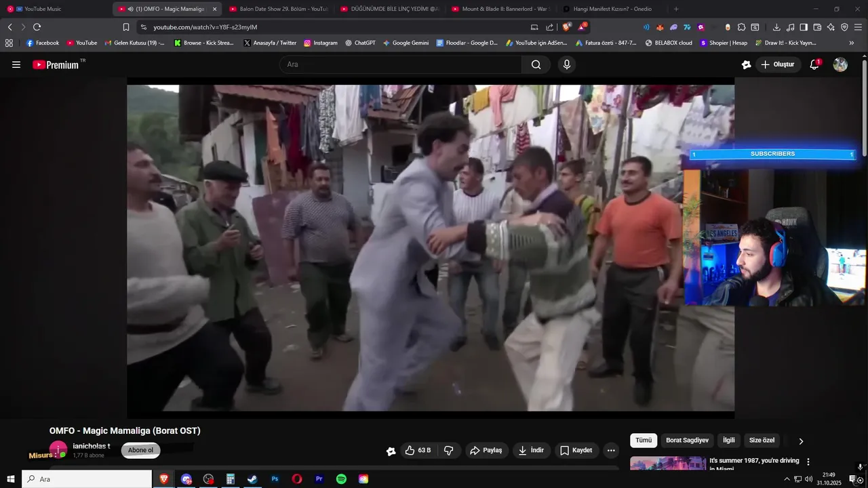Switch to DÜĞÜNÜMDE BİLE LİNÇ YEDİM tab
Screen dimensions: 868x488
(389, 9)
